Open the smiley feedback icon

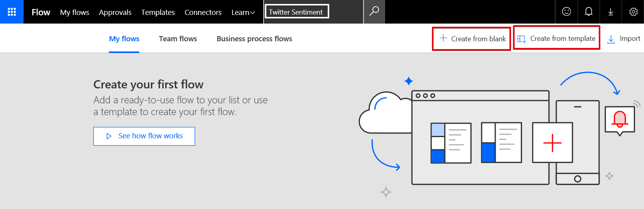coord(566,12)
